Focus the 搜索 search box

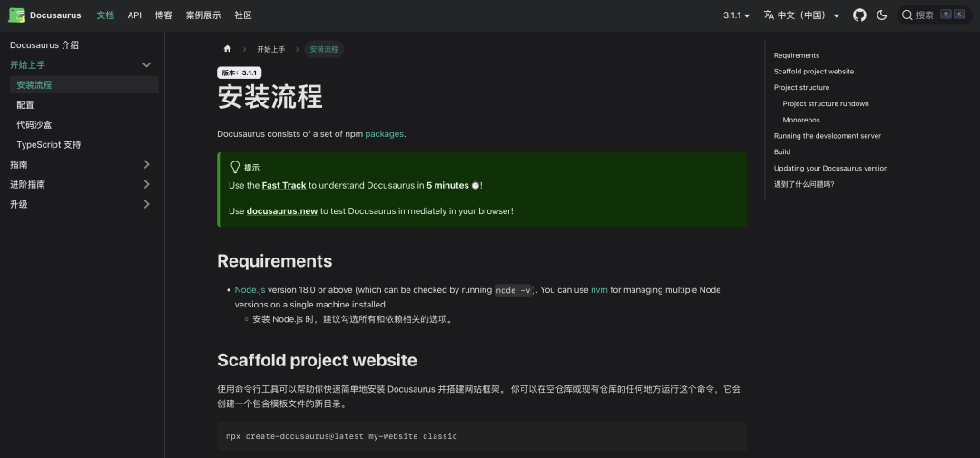(x=935, y=15)
